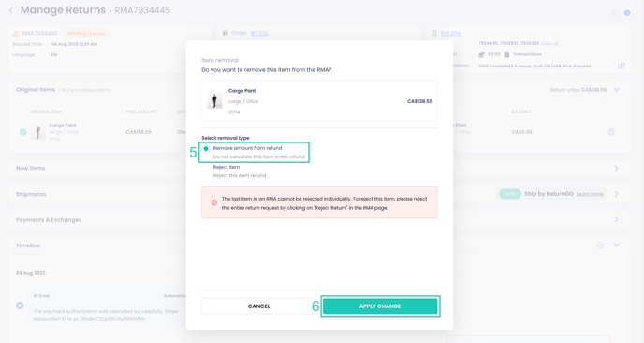Viewport: 644px width, 343px height.
Task: Click the Cancel button
Action: pyautogui.click(x=258, y=306)
